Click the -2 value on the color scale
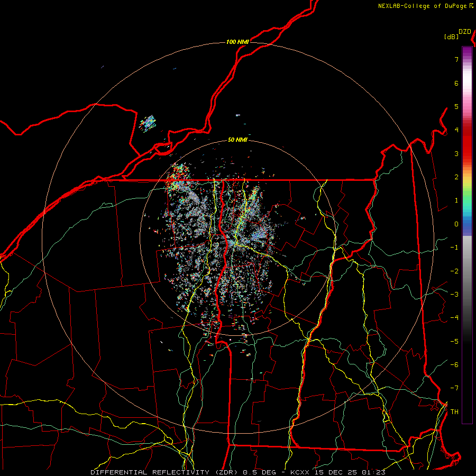The width and height of the screenshot is (476, 476). (x=454, y=271)
